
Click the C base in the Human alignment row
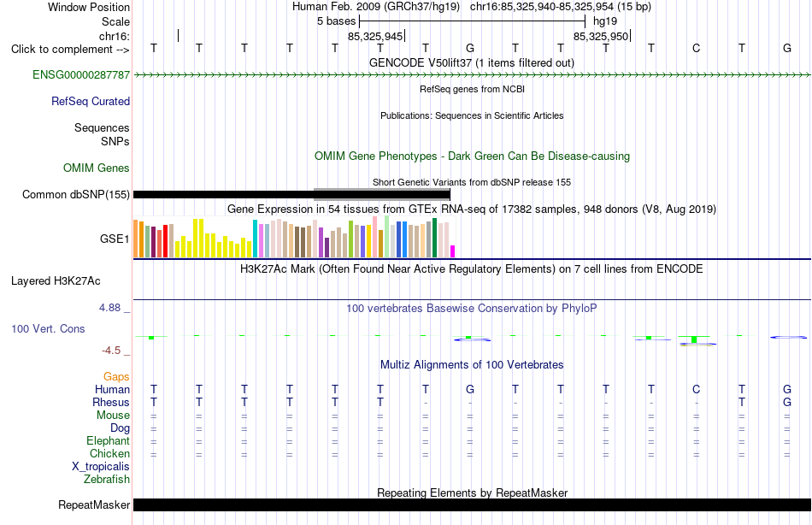tap(696, 389)
